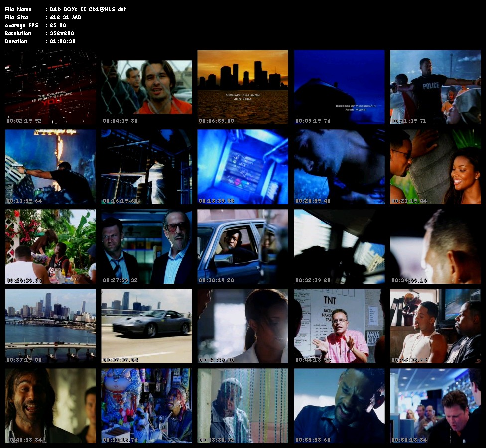This screenshot has height=448, width=486.
Task: Pick the thumbnail stamped 00:32:39.20
Action: point(340,246)
